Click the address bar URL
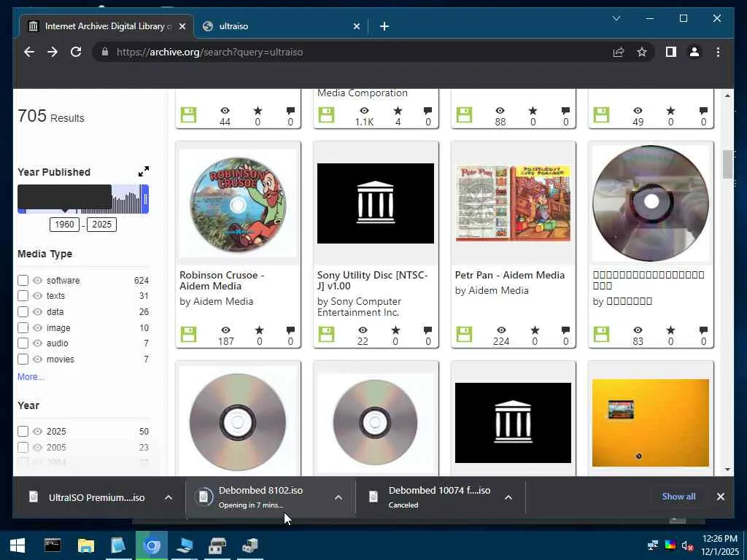 tap(209, 52)
